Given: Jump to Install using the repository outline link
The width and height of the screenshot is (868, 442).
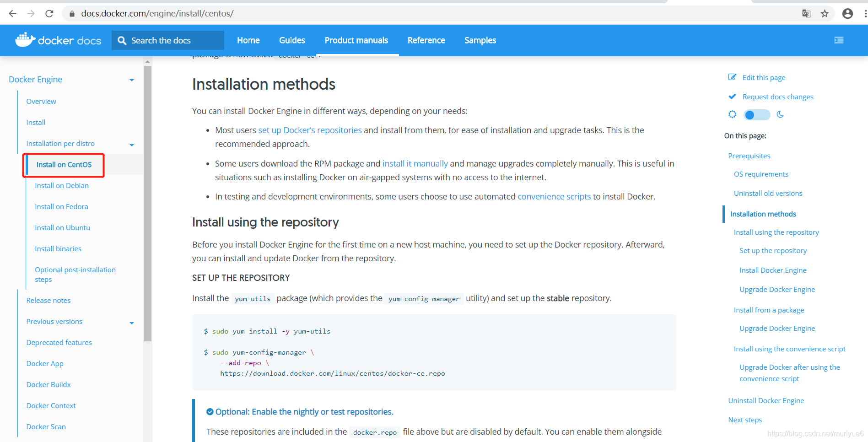Looking at the screenshot, I should point(776,232).
